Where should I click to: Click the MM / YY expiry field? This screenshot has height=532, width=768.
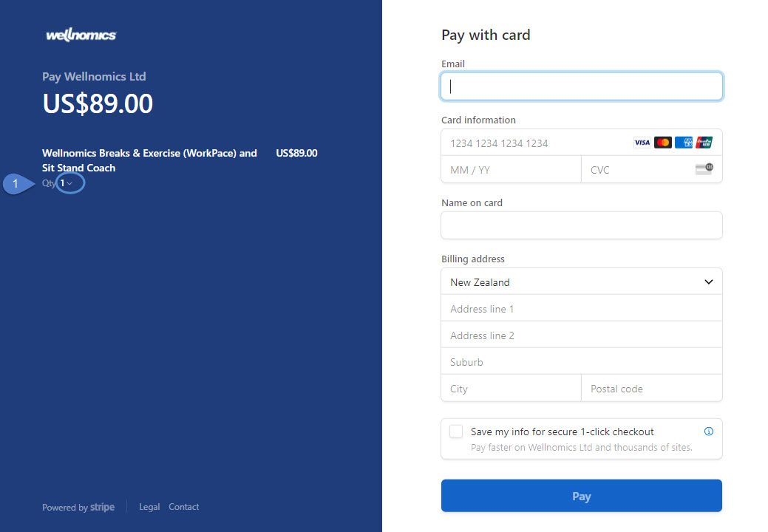(510, 169)
